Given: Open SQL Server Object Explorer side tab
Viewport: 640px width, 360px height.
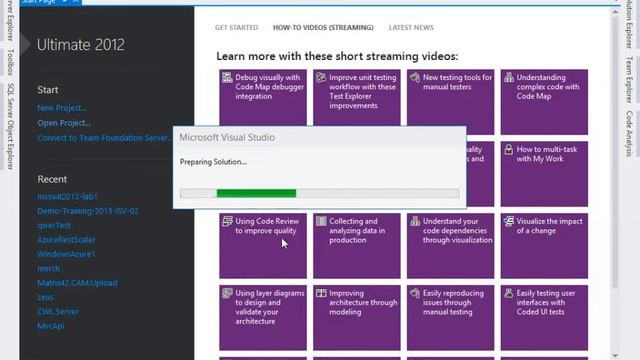Looking at the screenshot, I should click(x=11, y=127).
